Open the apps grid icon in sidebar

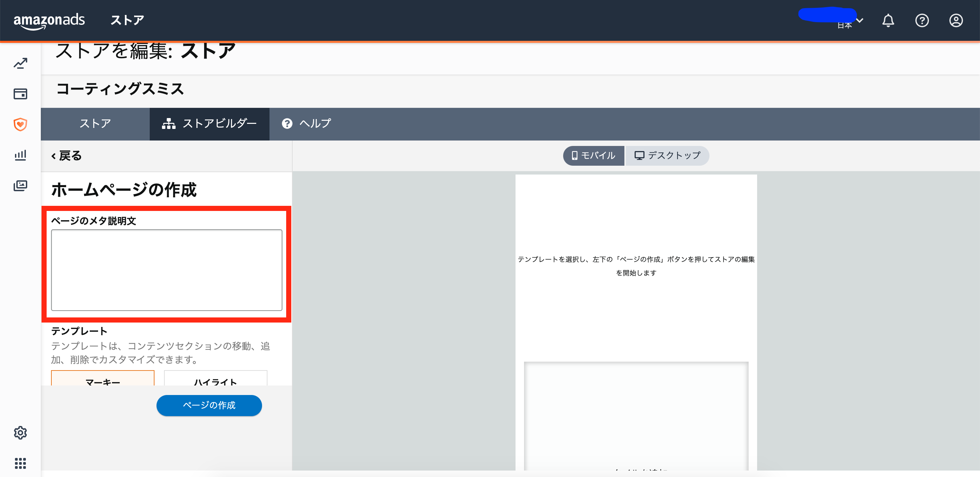(20, 463)
